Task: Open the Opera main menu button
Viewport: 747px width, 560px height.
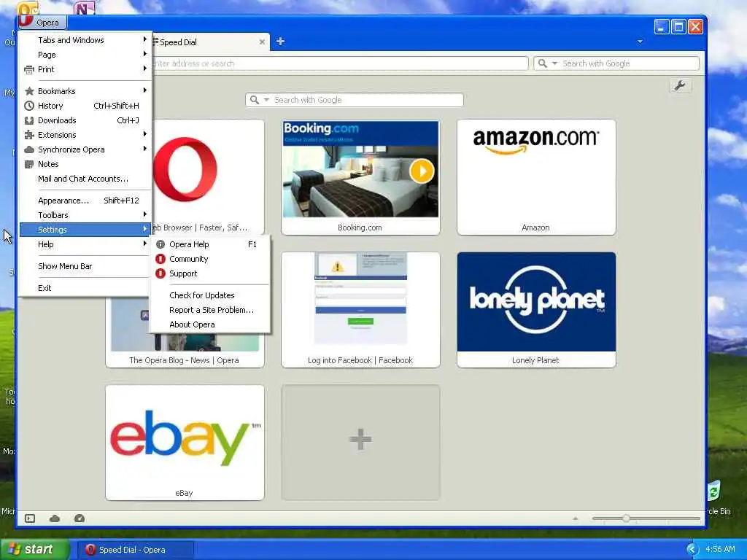Action: coord(42,23)
